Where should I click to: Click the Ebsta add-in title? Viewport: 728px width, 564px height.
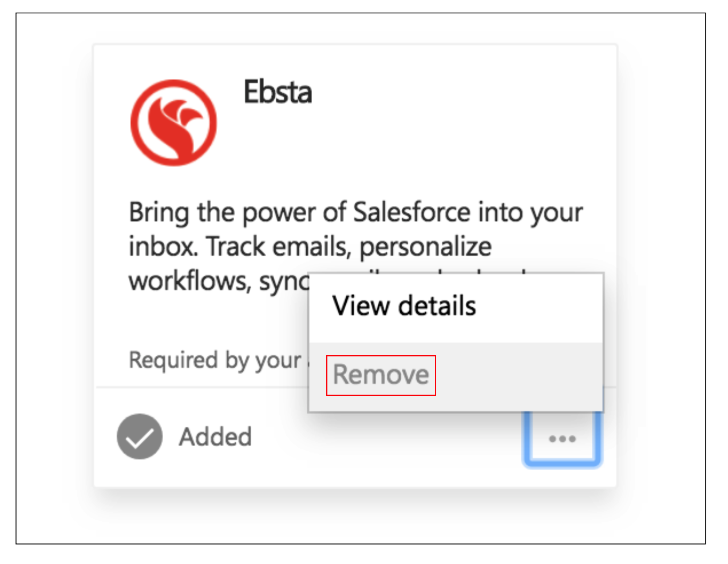pos(278,92)
